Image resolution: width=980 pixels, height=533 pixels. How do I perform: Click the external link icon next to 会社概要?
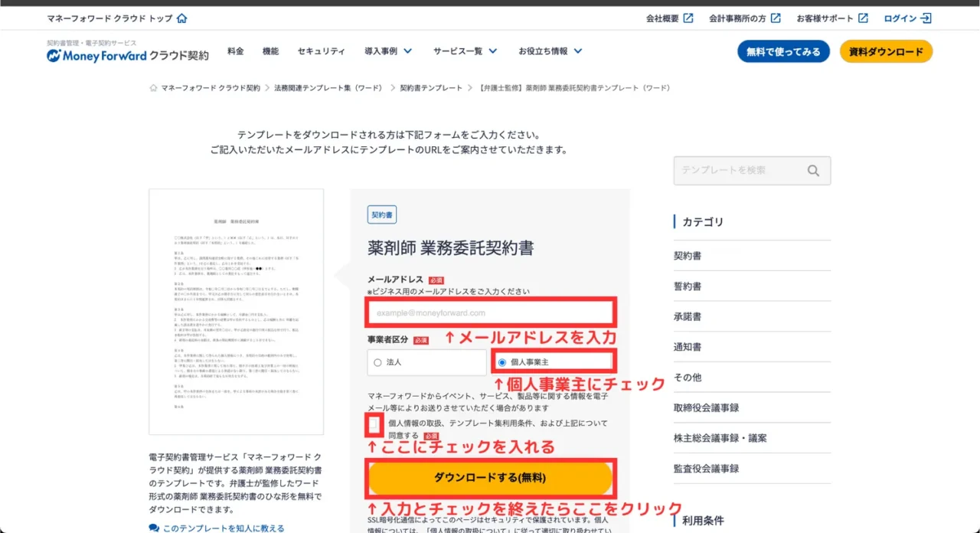tap(688, 18)
